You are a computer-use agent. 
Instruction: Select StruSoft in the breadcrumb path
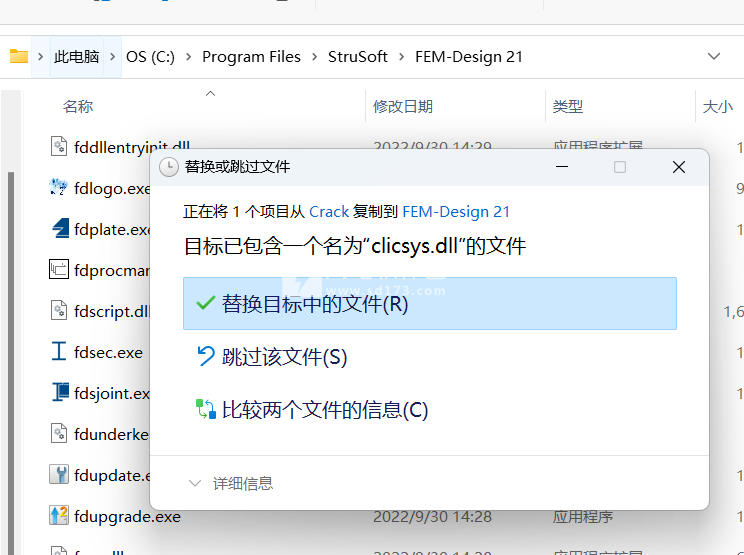point(358,57)
